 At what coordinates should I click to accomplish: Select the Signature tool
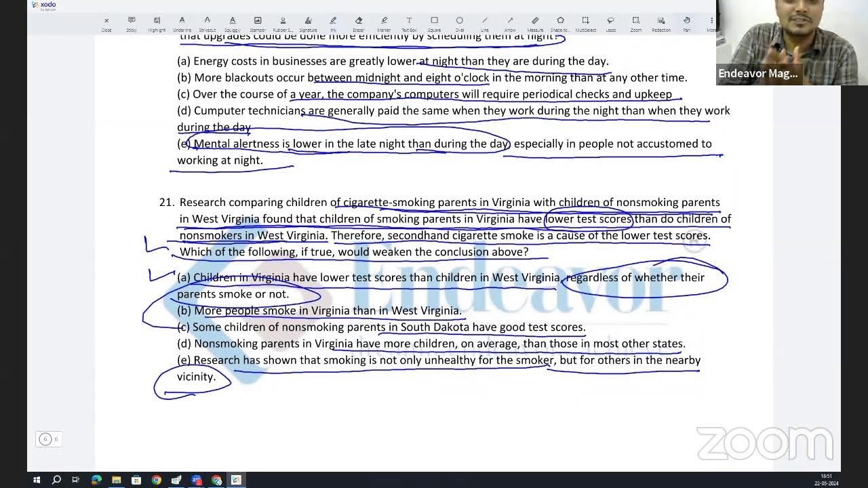coord(308,24)
